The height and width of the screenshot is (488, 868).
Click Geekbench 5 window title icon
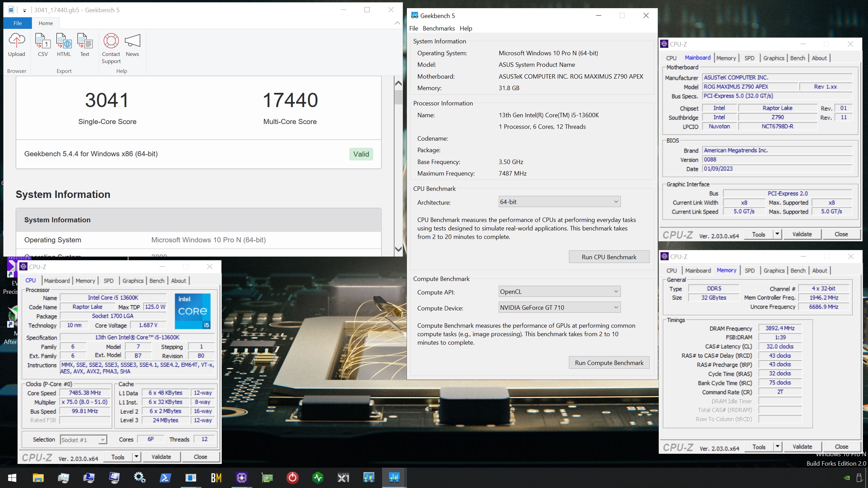tap(414, 16)
